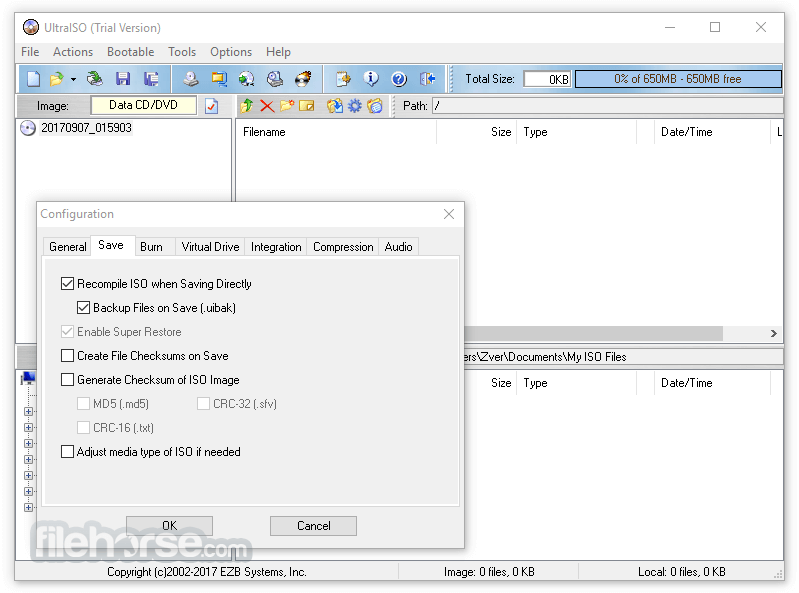This screenshot has width=799, height=593.
Task: Click the folder with list sheet icon
Action: tap(375, 106)
